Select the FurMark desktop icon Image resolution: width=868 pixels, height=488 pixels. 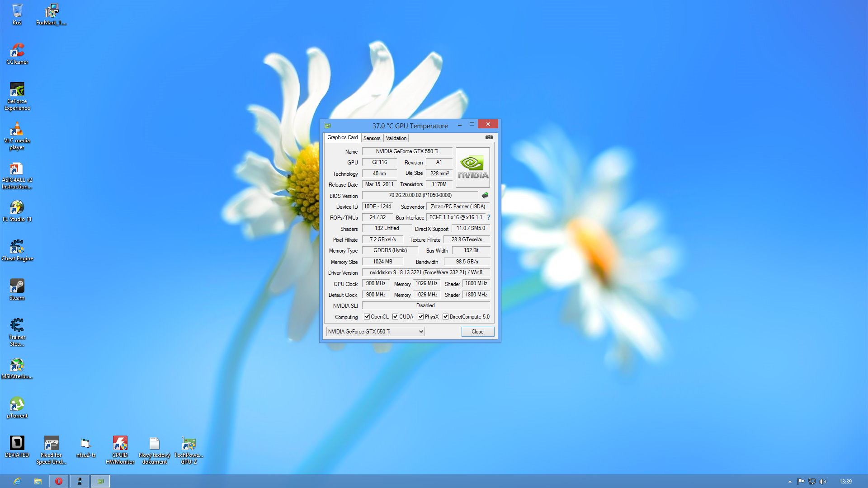point(52,14)
